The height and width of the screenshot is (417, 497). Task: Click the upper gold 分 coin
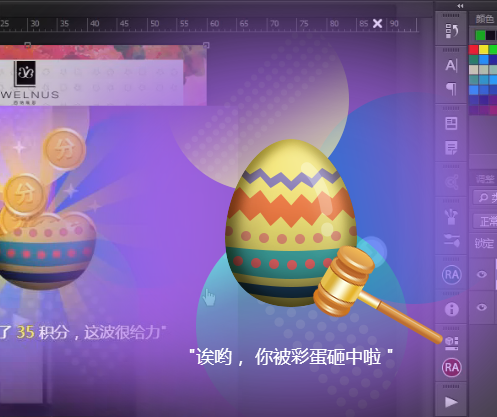tap(64, 149)
